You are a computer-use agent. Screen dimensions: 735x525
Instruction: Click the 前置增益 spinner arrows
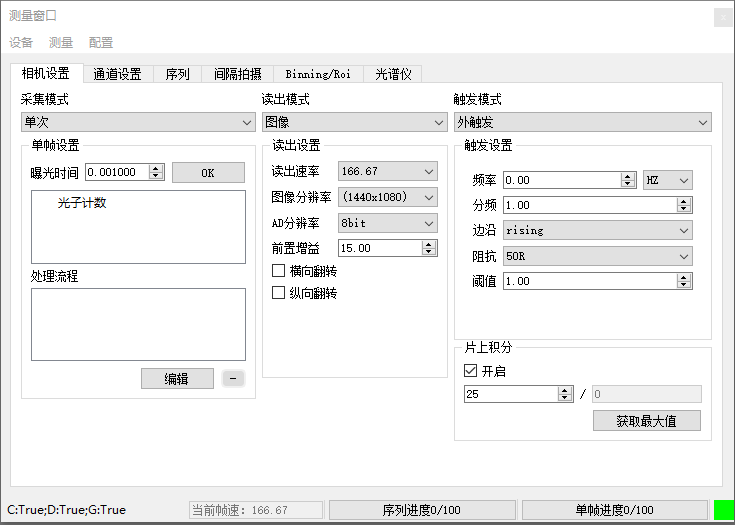430,248
